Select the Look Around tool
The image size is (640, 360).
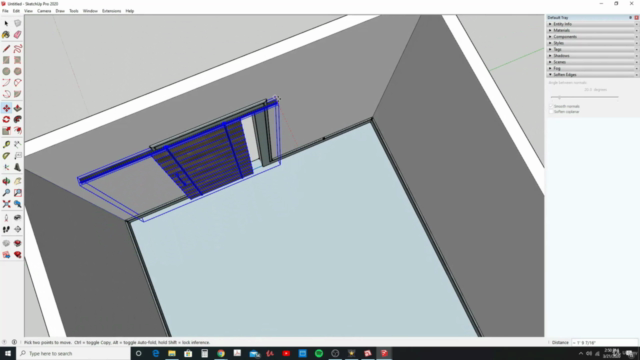(x=18, y=218)
